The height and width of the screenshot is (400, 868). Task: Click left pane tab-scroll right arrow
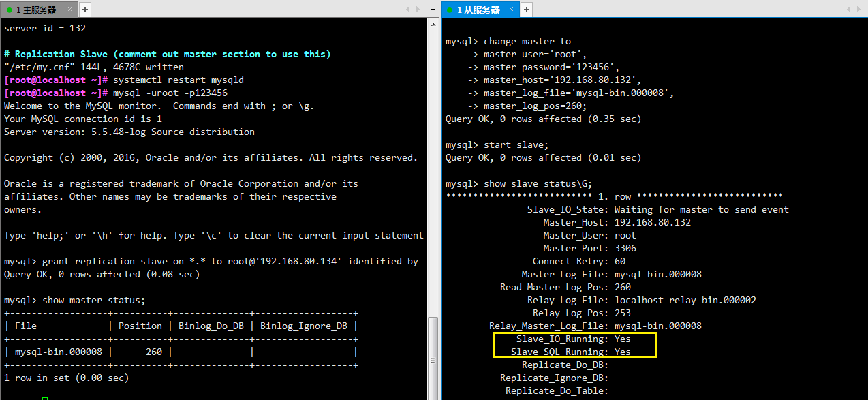tap(419, 10)
